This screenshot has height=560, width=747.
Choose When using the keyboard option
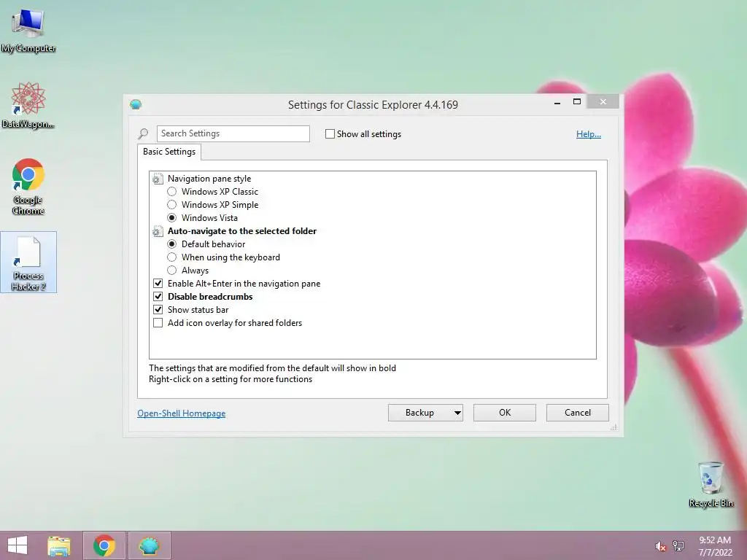click(x=172, y=257)
